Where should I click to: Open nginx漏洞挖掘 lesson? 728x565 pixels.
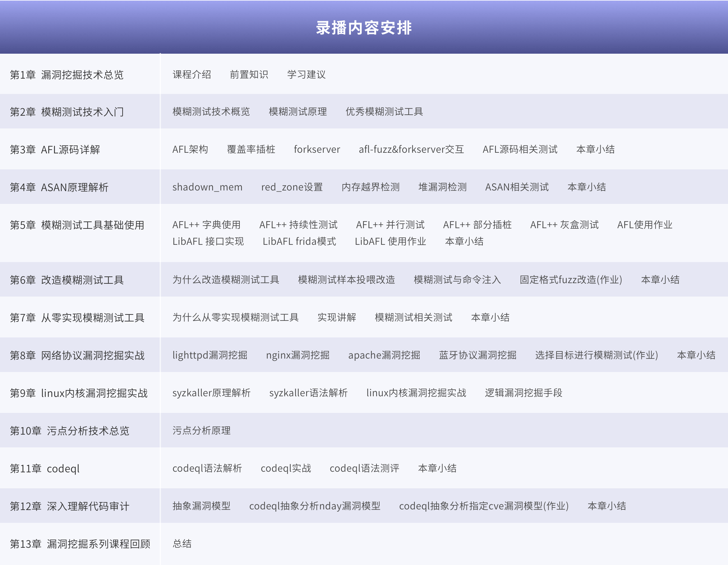coord(297,355)
